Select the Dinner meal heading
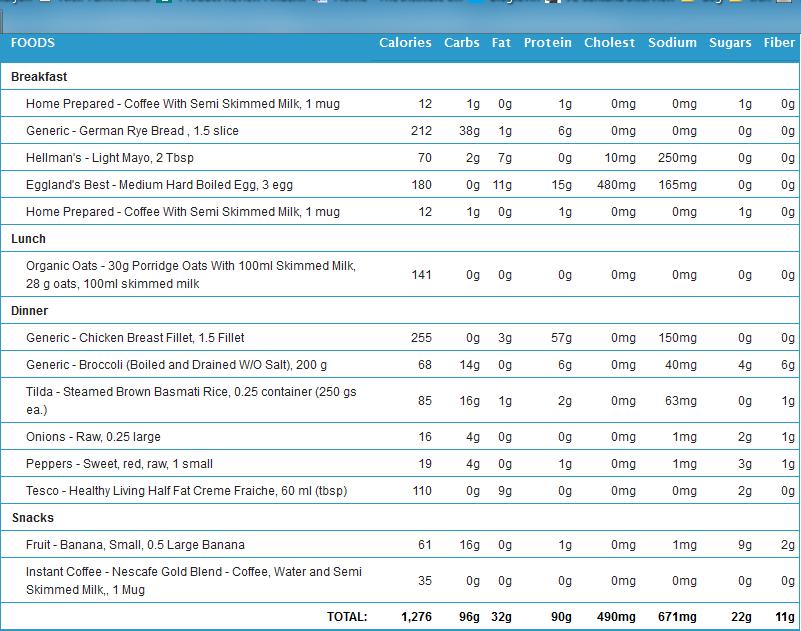 pos(30,311)
